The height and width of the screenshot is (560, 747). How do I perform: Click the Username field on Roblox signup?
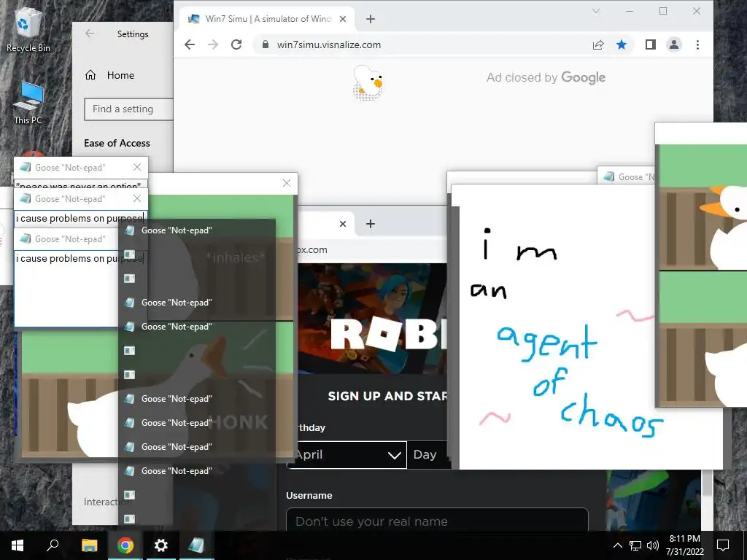437,520
